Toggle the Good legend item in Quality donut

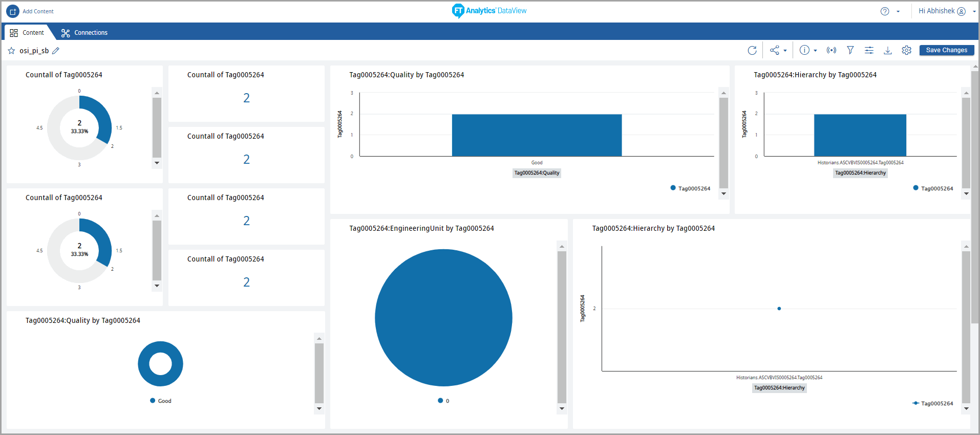160,401
